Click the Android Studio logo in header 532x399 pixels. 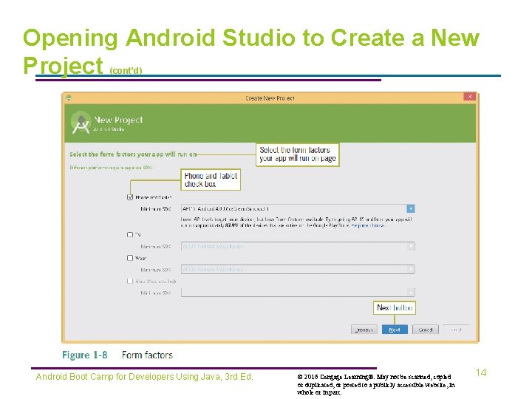pos(81,123)
